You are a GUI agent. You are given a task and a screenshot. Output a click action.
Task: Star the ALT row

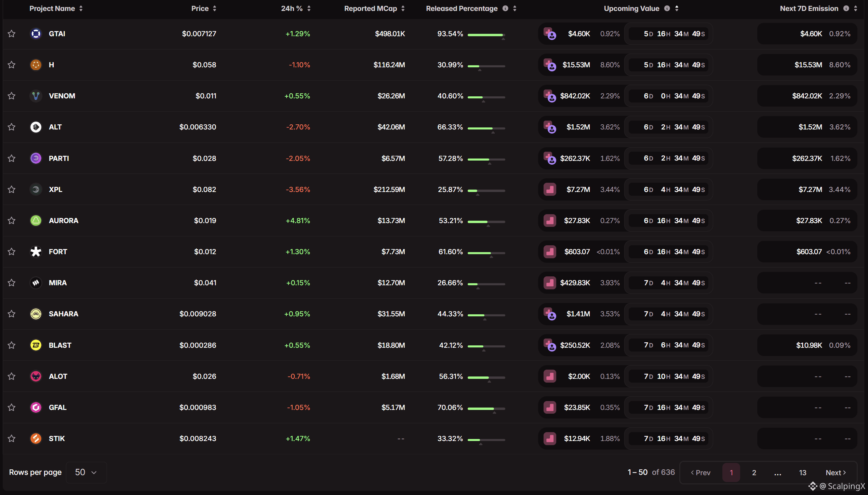(12, 127)
